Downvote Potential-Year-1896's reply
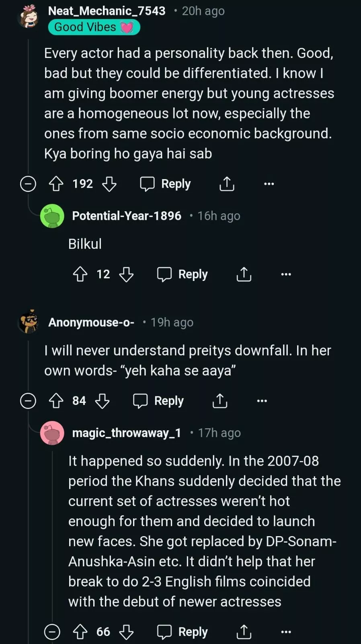This screenshot has width=361, height=644. [126, 275]
